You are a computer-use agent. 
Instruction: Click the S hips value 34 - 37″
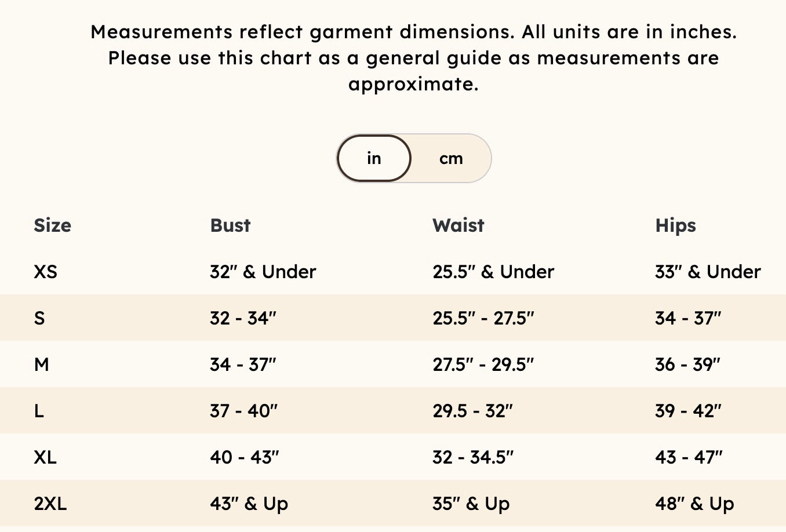point(688,318)
